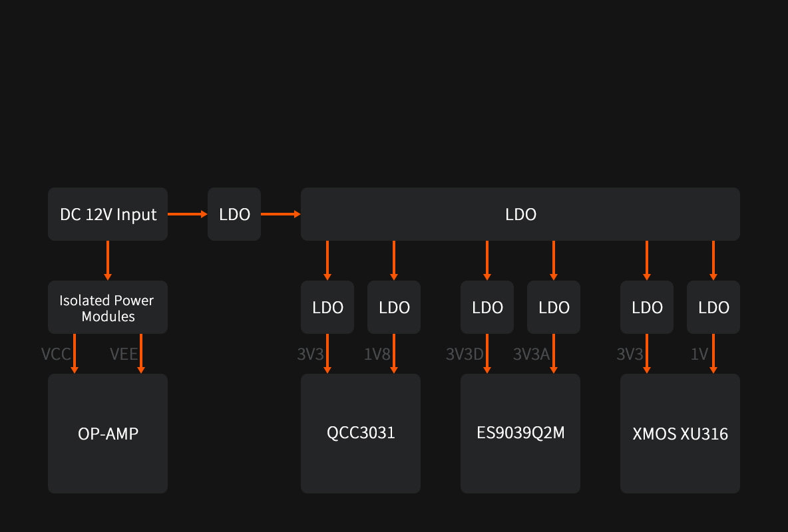Select the XMOS XU316 block

point(680,434)
